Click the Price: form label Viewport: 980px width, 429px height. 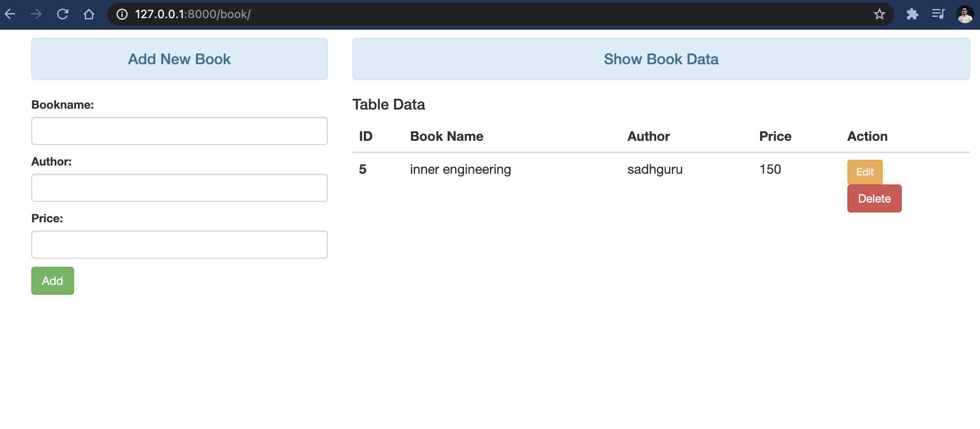click(x=47, y=218)
